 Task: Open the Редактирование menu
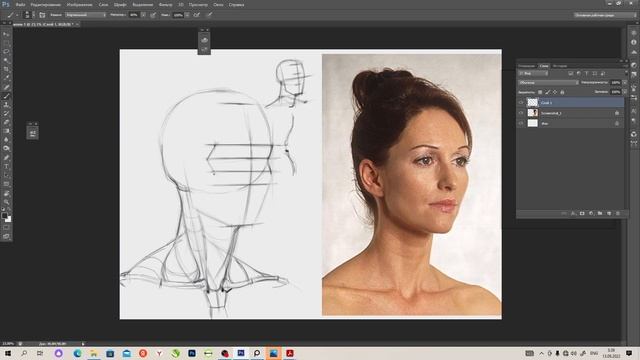click(46, 4)
